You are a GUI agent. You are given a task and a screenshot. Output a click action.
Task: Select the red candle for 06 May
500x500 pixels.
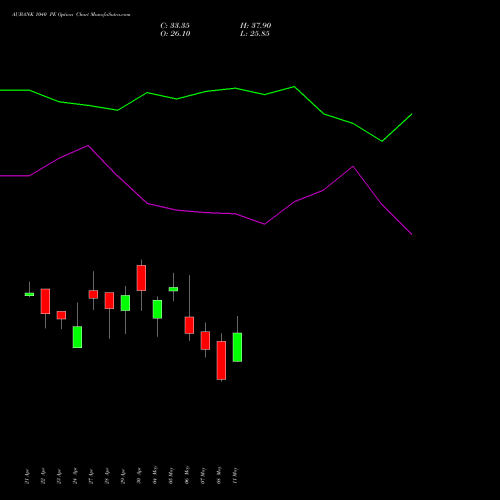189,325
